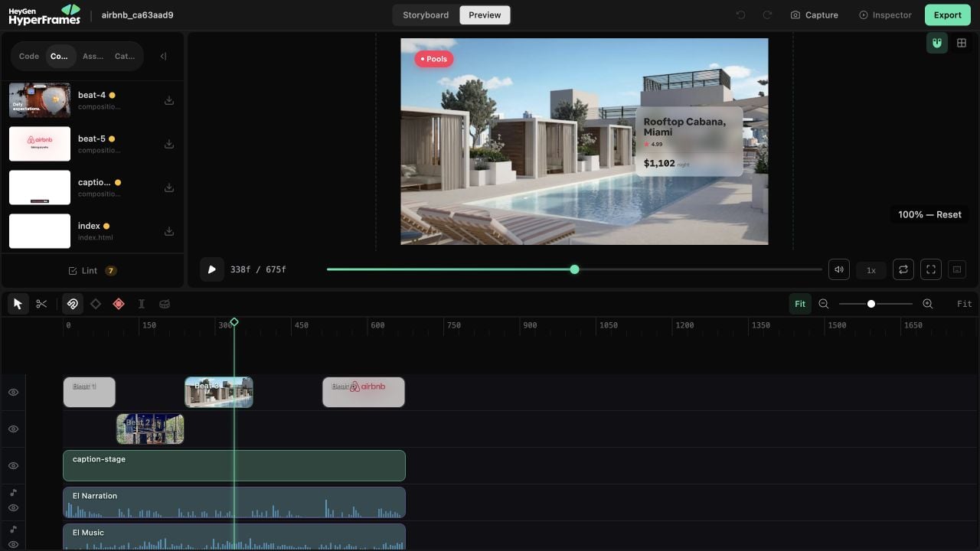Image resolution: width=980 pixels, height=551 pixels.
Task: Open the beat-5 airbnb thumbnail
Action: coord(40,144)
